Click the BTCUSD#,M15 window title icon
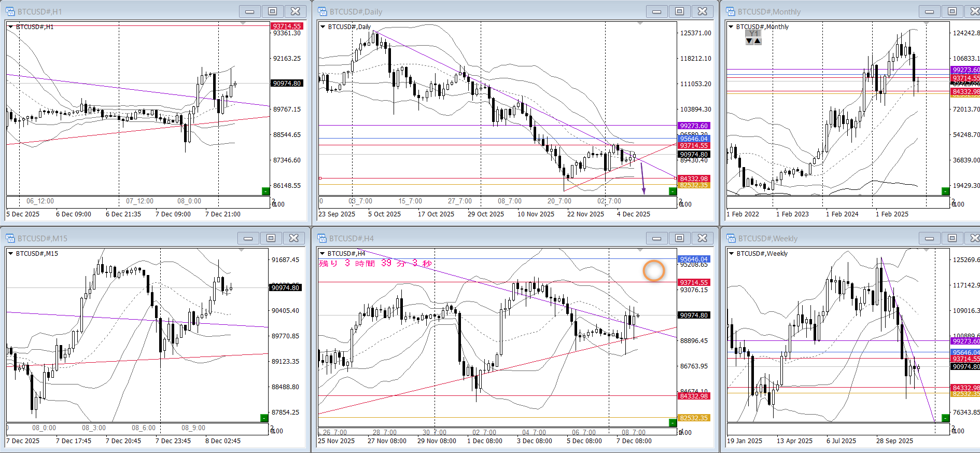 [10, 238]
